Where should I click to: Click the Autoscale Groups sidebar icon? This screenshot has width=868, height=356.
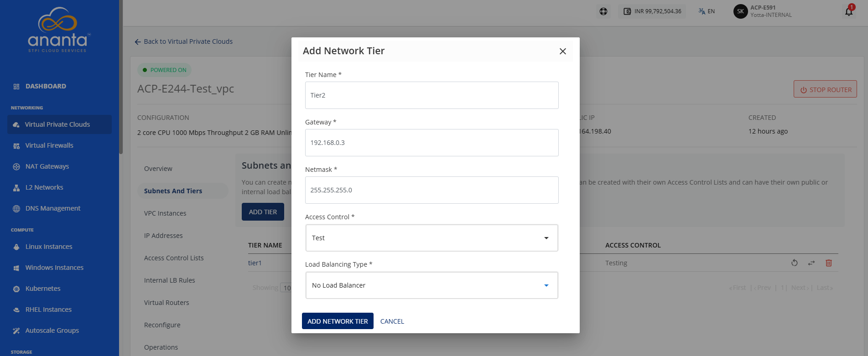coord(16,331)
